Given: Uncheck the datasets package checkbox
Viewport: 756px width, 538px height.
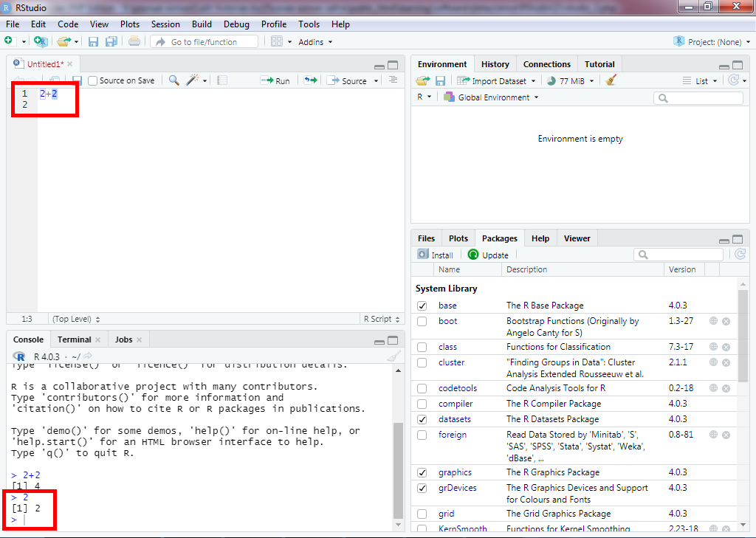Looking at the screenshot, I should click(422, 419).
